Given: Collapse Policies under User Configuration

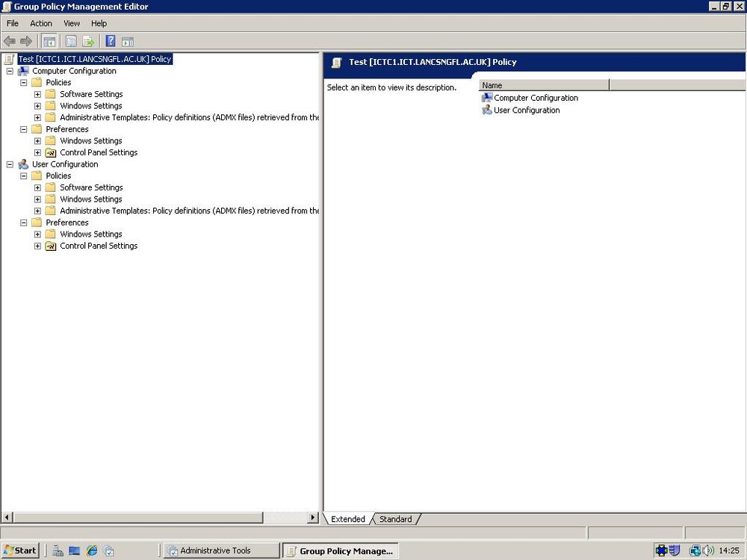Looking at the screenshot, I should tap(23, 175).
